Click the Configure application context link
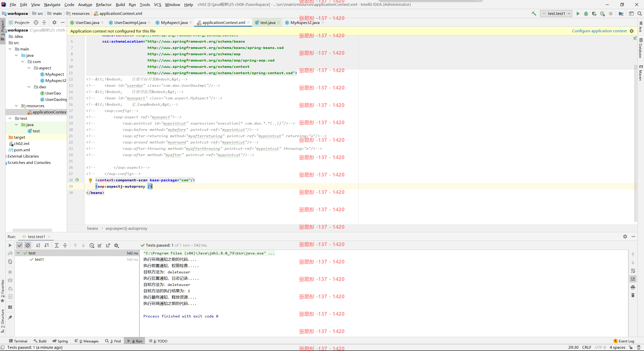The image size is (644, 351). [x=599, y=31]
